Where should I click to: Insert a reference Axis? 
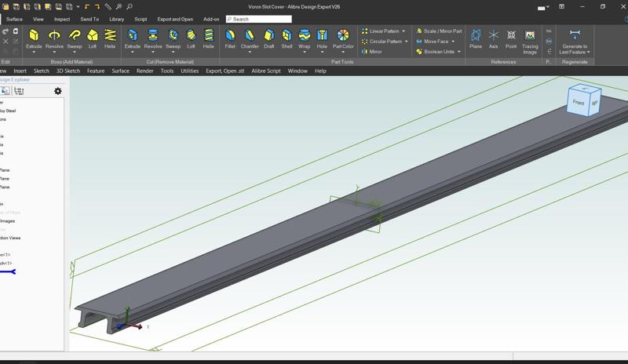[494, 38]
